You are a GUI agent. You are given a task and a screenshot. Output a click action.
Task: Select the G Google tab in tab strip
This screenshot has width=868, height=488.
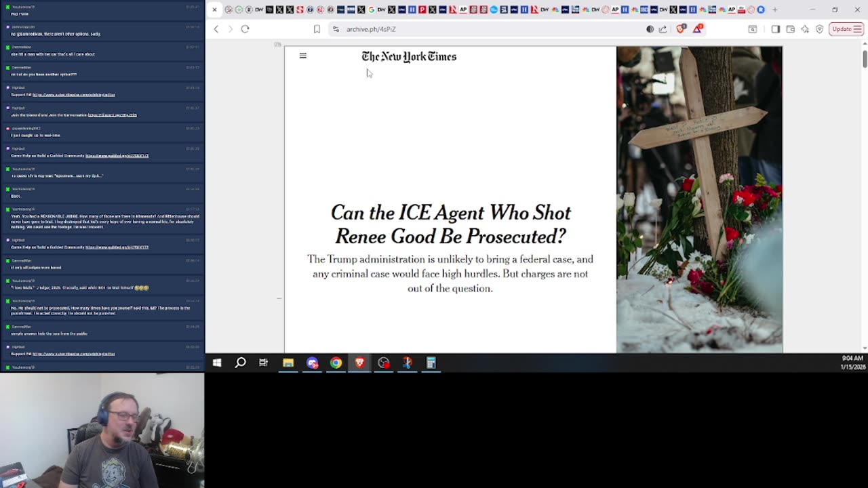click(371, 9)
